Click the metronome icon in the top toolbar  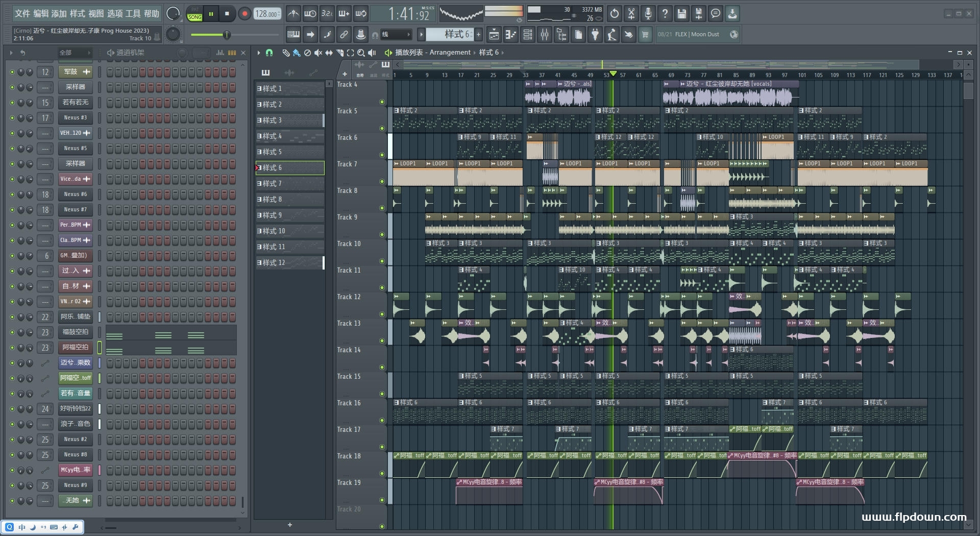pyautogui.click(x=293, y=14)
